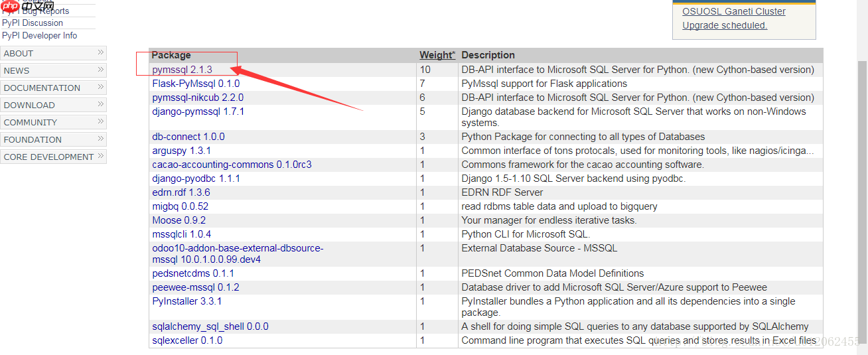
Task: Expand the ABOUT menu chevron
Action: [101, 52]
